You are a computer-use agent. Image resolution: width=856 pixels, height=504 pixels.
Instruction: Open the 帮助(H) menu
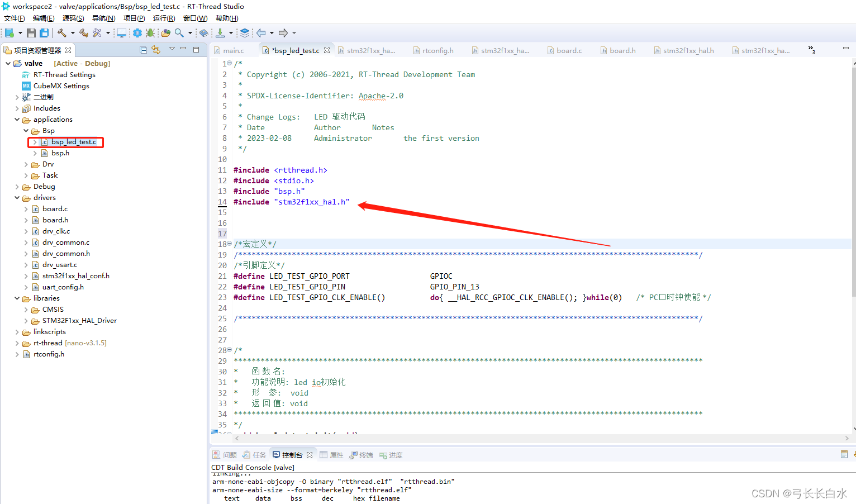(227, 18)
